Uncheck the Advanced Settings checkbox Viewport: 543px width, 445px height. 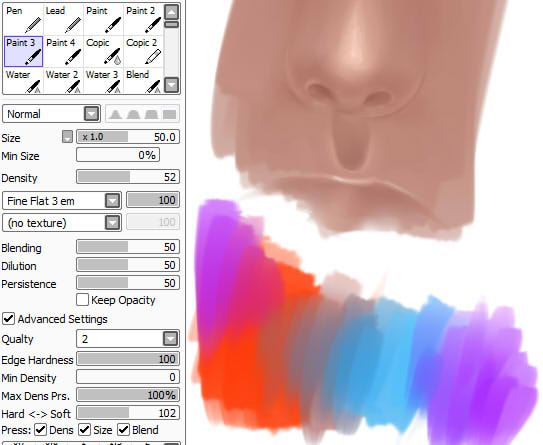(x=8, y=319)
